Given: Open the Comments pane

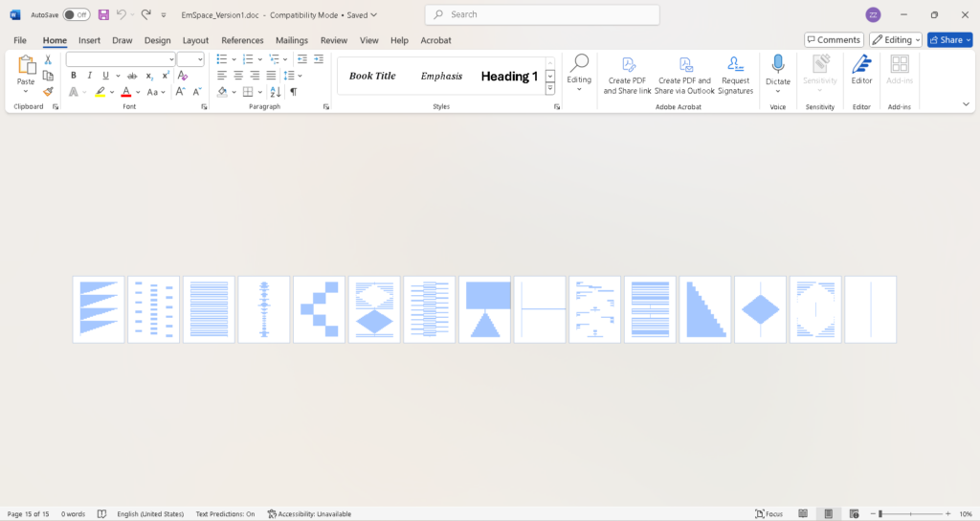Looking at the screenshot, I should coord(834,39).
